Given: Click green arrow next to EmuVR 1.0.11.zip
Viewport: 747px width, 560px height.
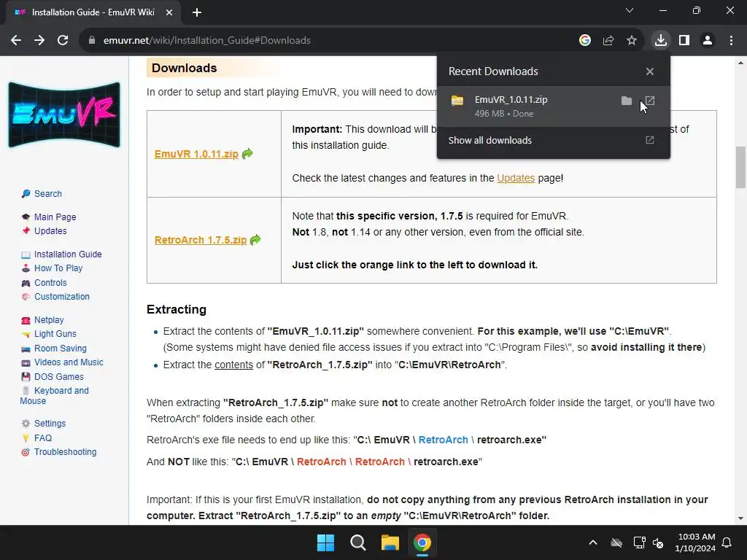Looking at the screenshot, I should point(247,154).
